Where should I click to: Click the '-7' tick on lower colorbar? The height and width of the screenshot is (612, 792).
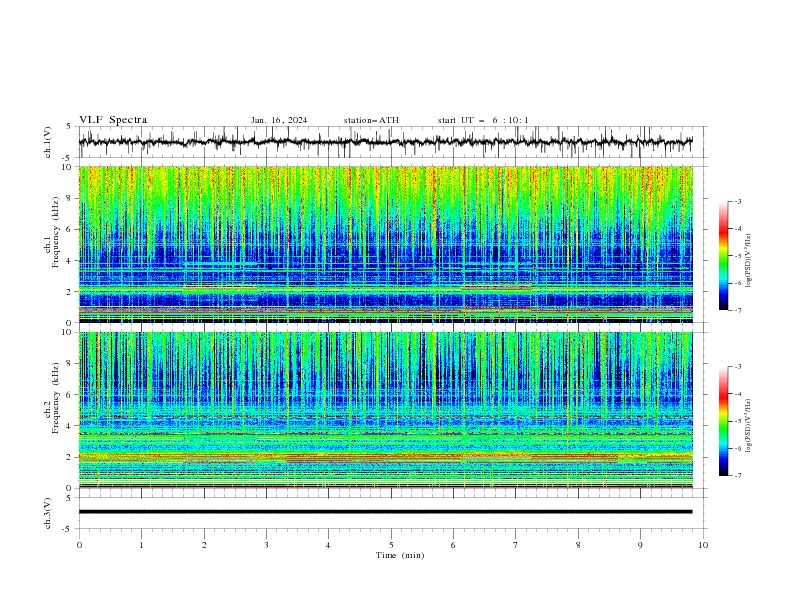coord(737,475)
